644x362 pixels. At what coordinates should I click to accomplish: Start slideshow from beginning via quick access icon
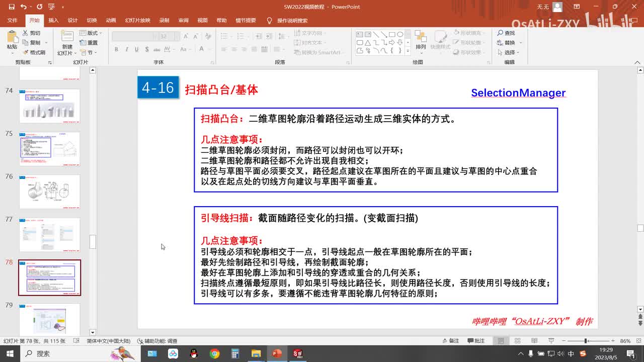[51, 7]
